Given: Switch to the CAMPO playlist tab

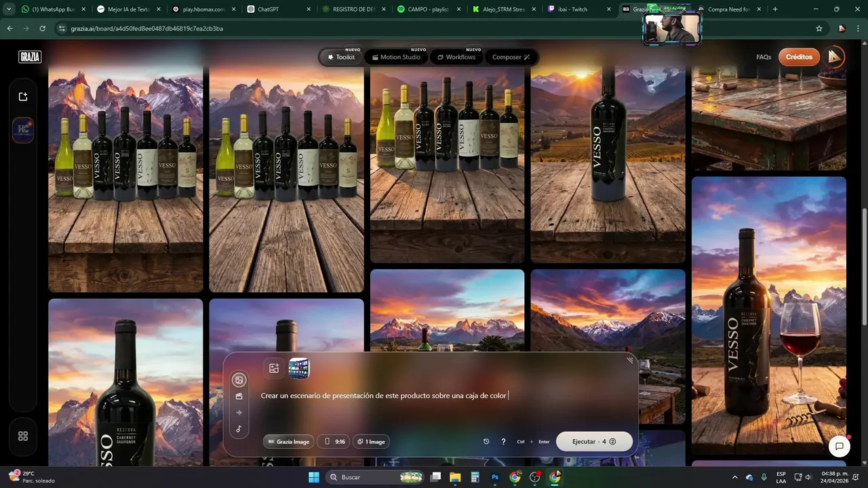Looking at the screenshot, I should 428,9.
